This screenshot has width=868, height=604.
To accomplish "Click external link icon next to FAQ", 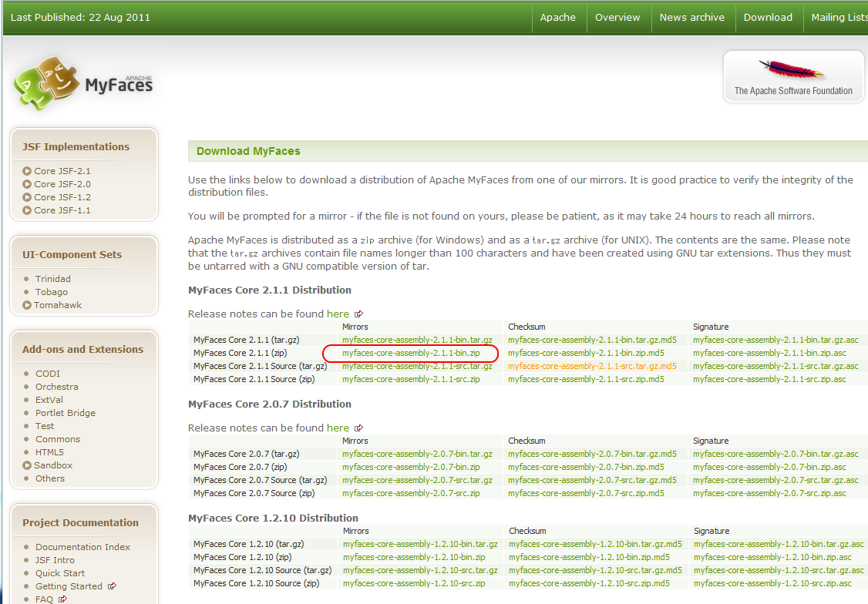I will click(x=63, y=599).
